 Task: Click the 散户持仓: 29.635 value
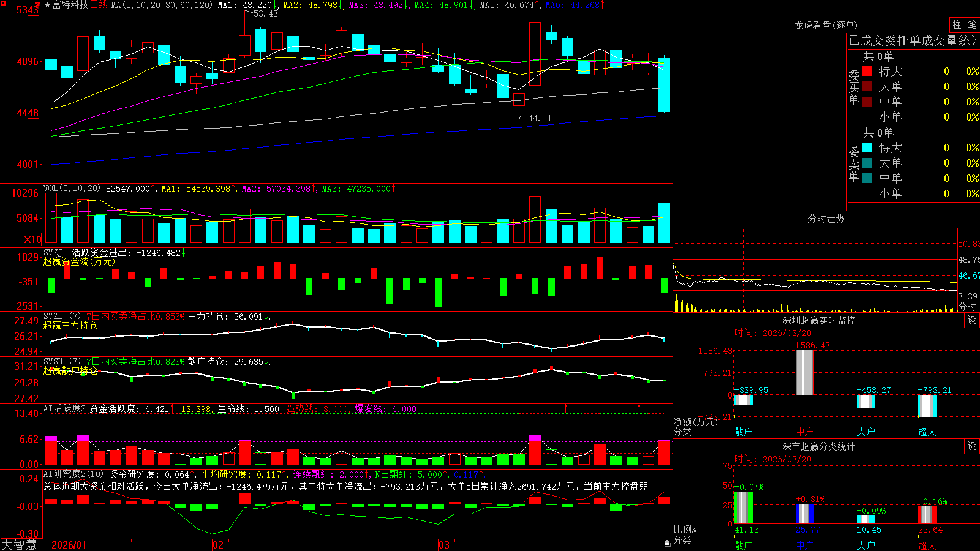tap(225, 362)
